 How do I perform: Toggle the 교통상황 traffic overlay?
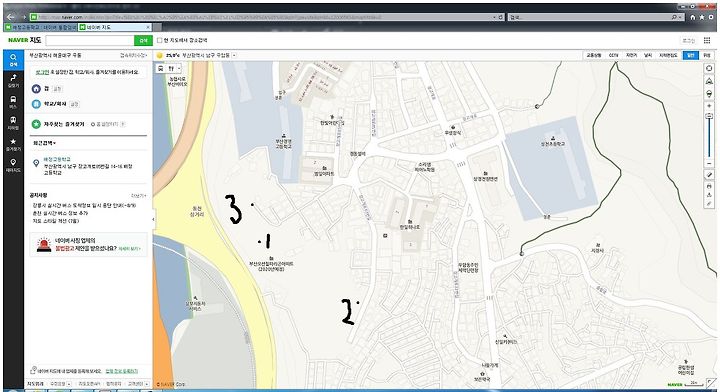(593, 55)
